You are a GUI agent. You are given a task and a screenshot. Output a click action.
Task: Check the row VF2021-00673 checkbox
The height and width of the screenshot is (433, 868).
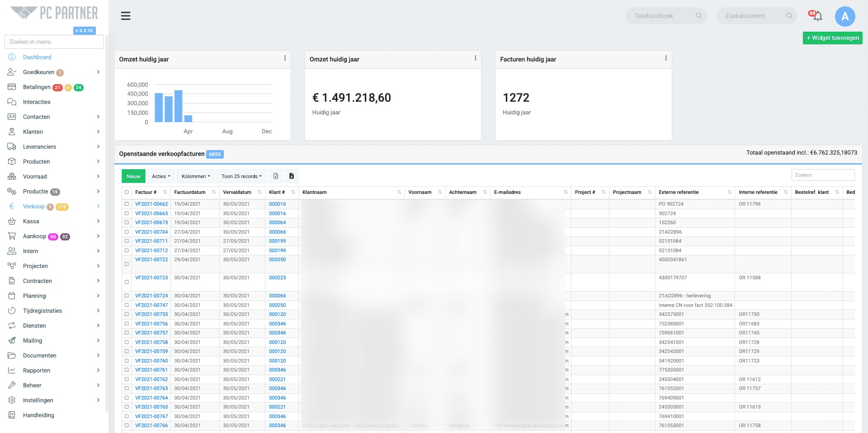coord(127,222)
